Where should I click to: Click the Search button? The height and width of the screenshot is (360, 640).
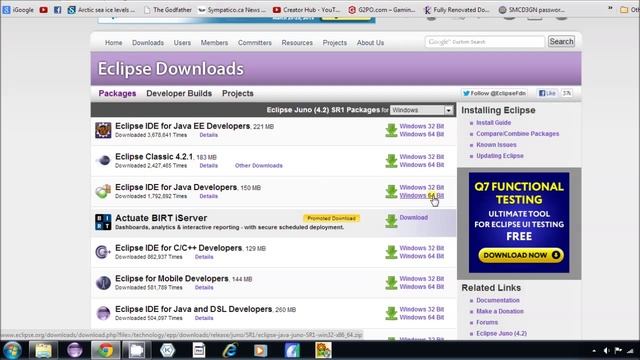pos(561,41)
